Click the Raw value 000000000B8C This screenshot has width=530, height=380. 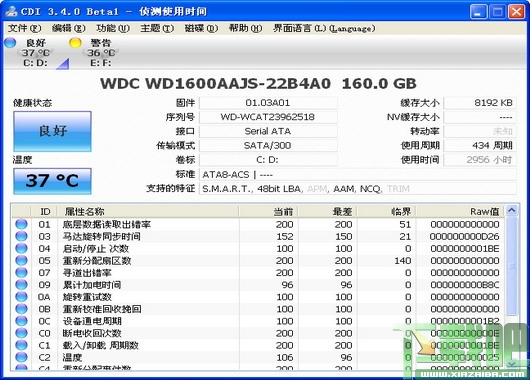(465, 285)
